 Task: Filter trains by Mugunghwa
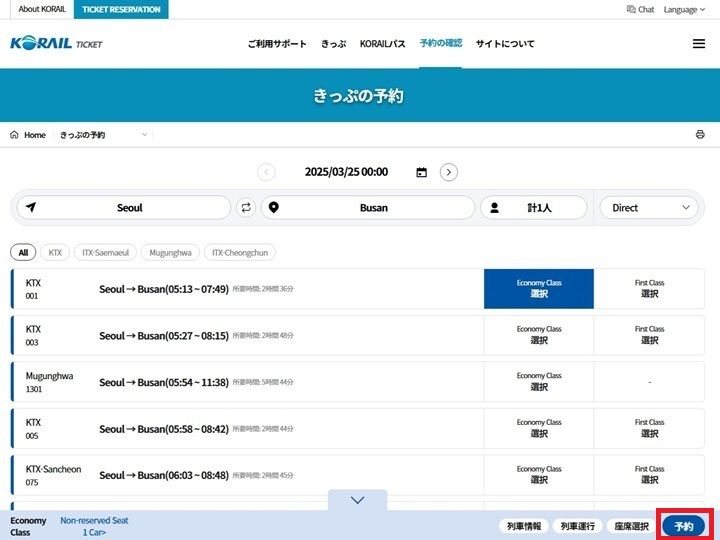tap(170, 253)
